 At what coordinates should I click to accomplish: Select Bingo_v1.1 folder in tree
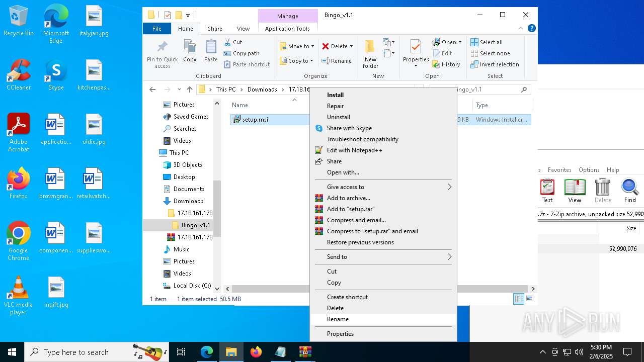(195, 225)
